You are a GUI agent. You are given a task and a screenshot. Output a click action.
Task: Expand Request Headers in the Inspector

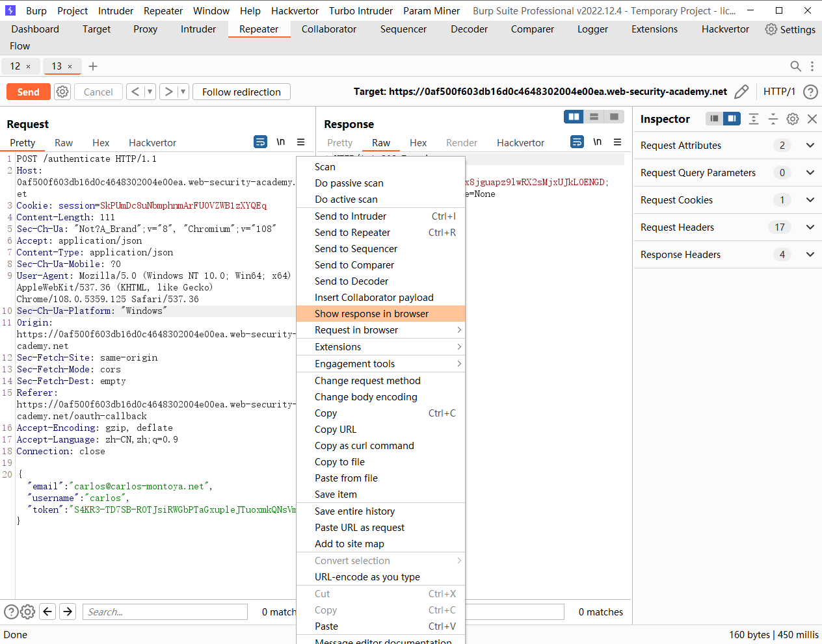pyautogui.click(x=810, y=227)
